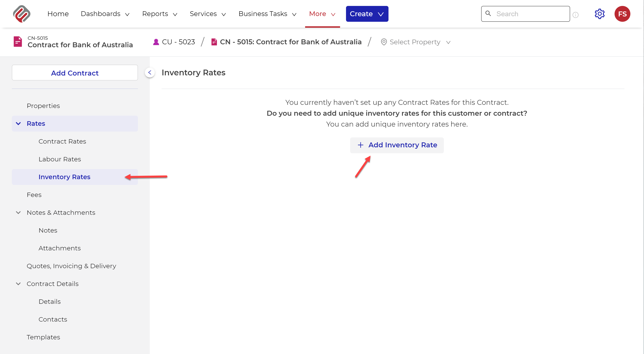Go to the Home menu item

58,14
